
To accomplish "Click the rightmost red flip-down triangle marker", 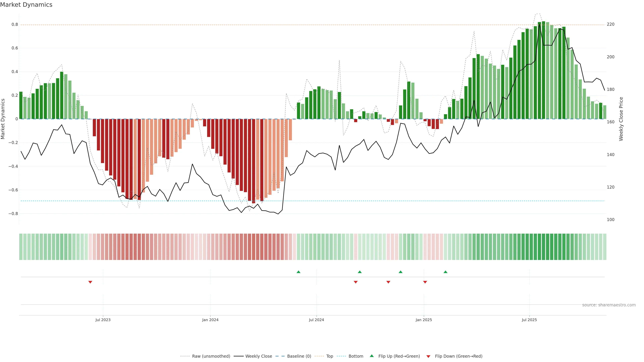I will coord(425,282).
